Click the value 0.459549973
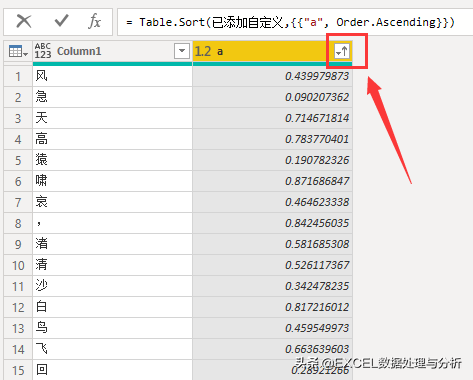The image size is (473, 380). point(317,328)
